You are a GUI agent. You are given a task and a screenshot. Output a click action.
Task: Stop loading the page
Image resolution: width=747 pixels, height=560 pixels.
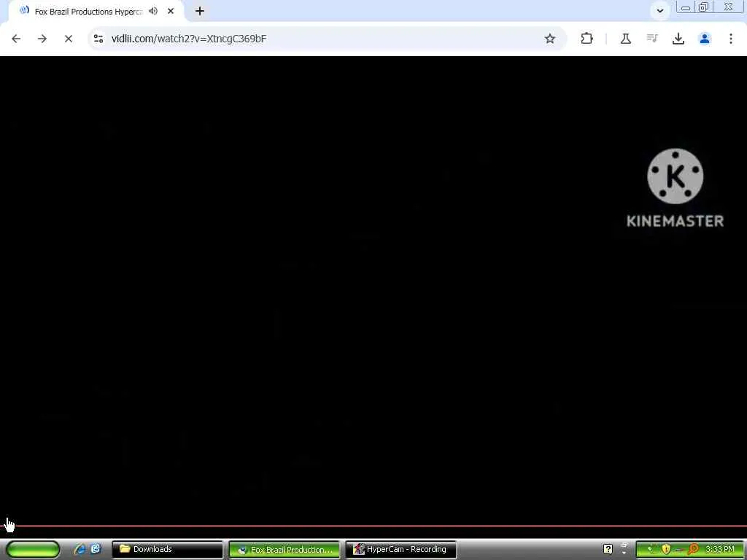click(68, 39)
